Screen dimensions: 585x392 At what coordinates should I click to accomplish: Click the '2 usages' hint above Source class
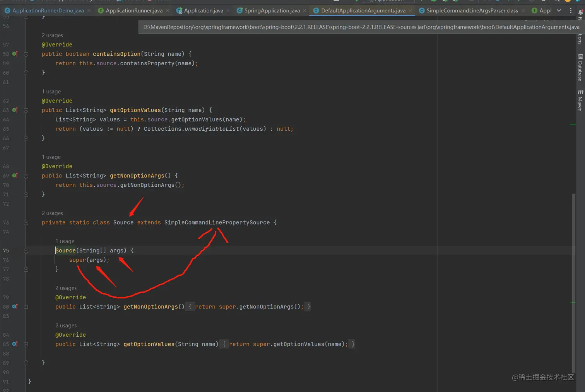click(52, 213)
